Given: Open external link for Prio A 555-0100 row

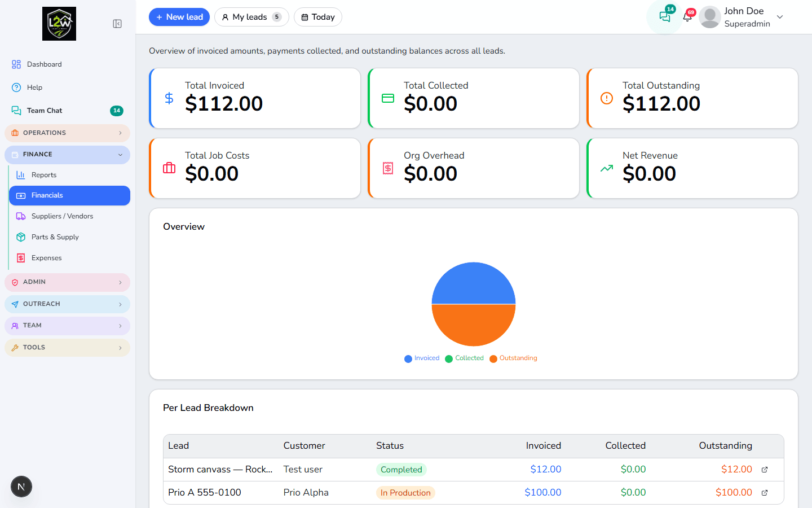Looking at the screenshot, I should pos(765,493).
